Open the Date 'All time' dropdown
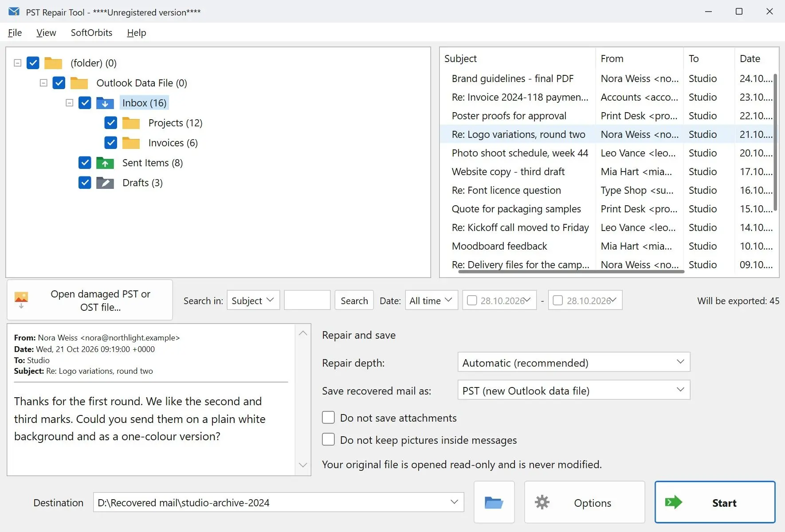 (x=432, y=300)
